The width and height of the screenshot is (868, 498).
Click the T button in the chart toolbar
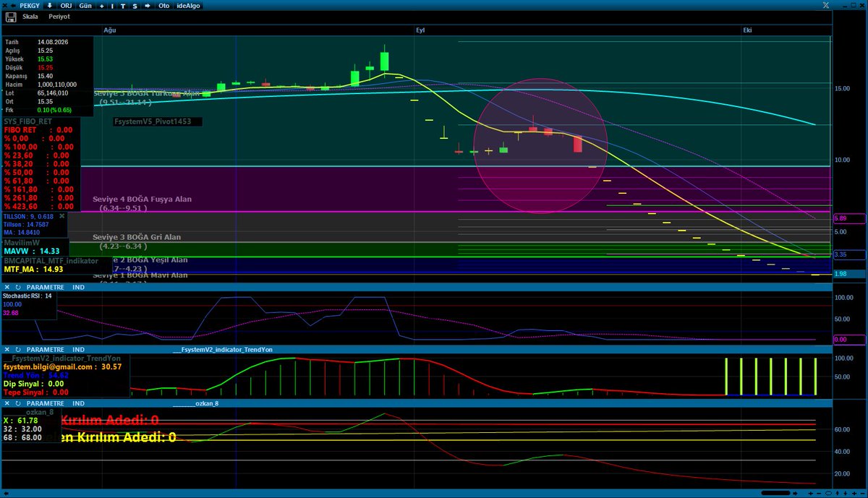(124, 5)
